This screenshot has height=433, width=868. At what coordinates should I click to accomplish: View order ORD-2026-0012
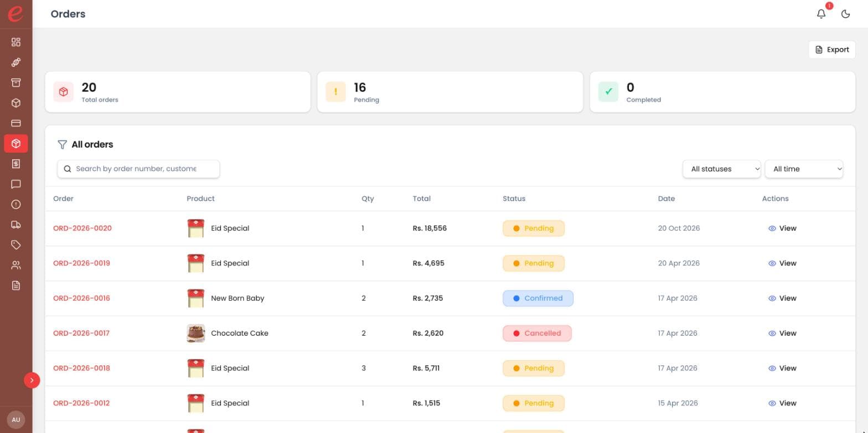782,403
